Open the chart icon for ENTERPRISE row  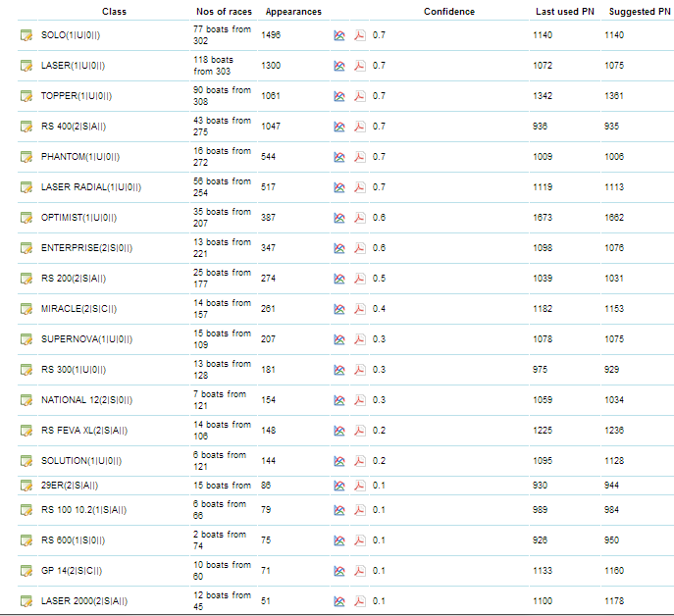click(x=339, y=248)
